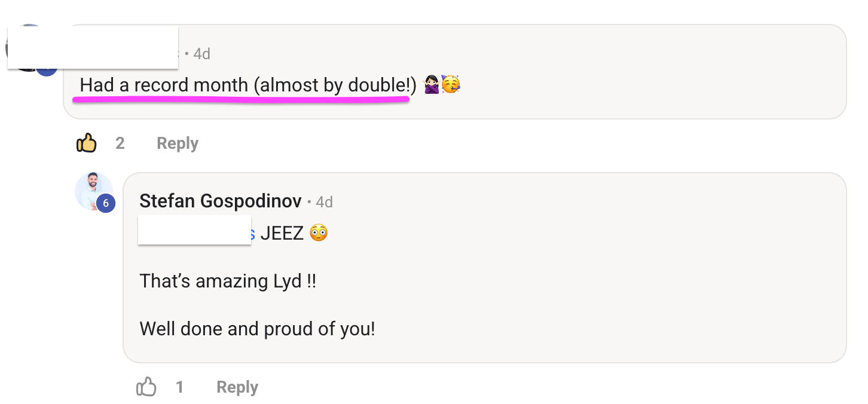Viewport: 868px width, 404px height.
Task: Click the redacted commenter name at top
Action: [x=93, y=47]
